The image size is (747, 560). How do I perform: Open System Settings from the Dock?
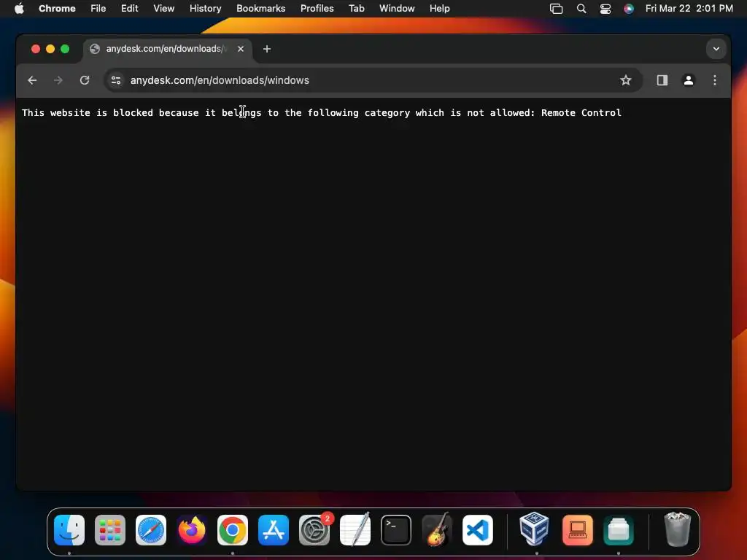tap(314, 530)
